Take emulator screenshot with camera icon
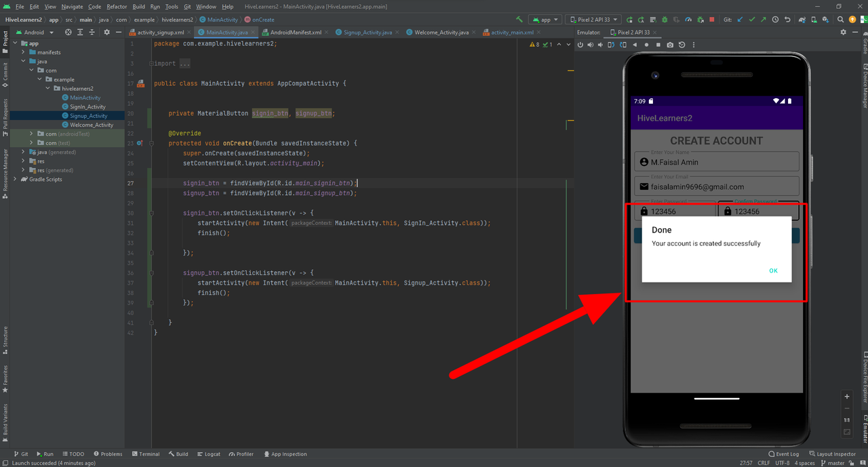Image resolution: width=868 pixels, height=467 pixels. pyautogui.click(x=670, y=45)
